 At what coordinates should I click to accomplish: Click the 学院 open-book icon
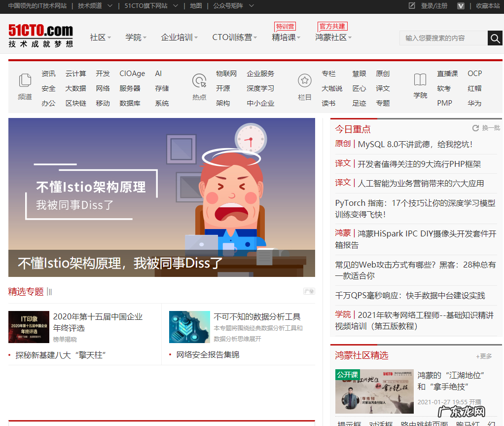tap(420, 79)
